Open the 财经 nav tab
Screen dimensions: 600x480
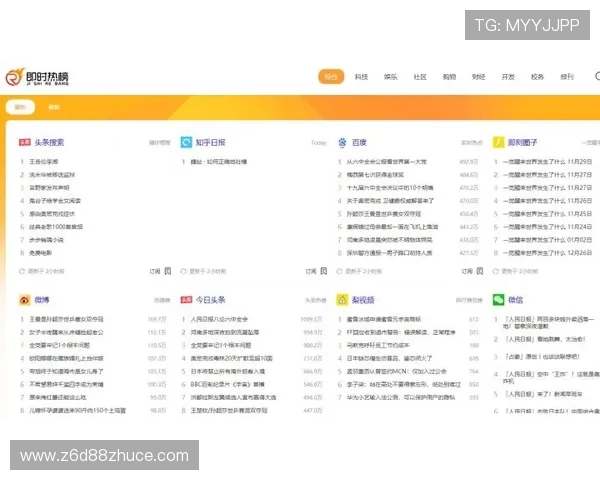pos(479,77)
